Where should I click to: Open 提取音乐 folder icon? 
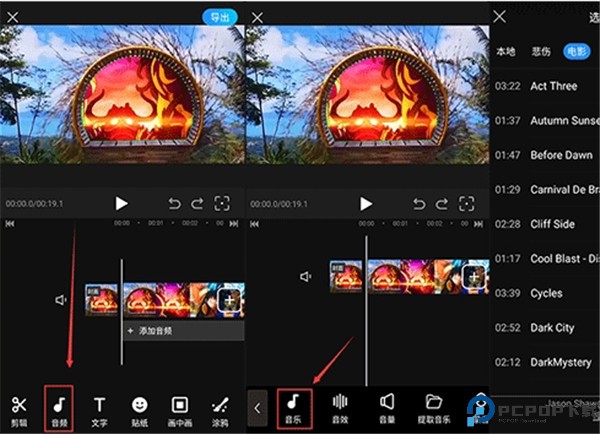click(434, 409)
